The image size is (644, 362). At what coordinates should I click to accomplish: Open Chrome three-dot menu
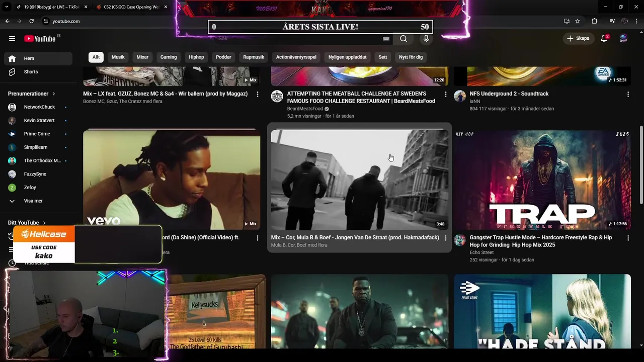coord(637,21)
